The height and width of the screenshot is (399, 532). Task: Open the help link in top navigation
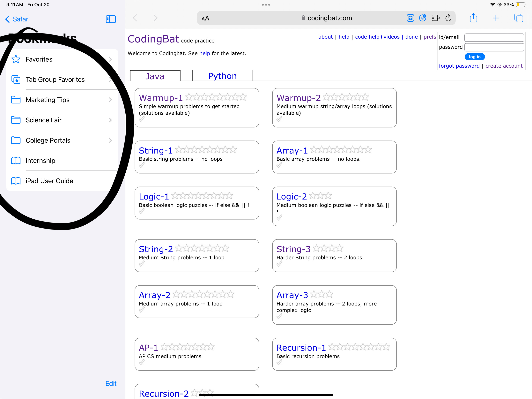(x=344, y=37)
